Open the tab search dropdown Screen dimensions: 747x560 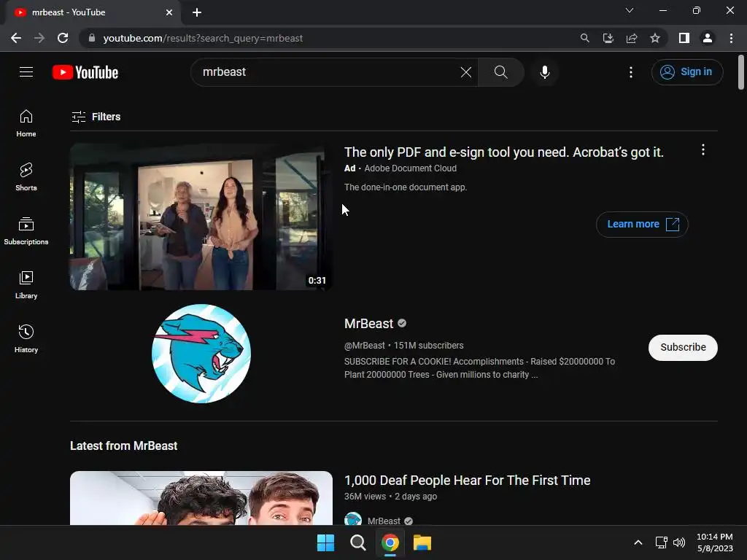(630, 10)
